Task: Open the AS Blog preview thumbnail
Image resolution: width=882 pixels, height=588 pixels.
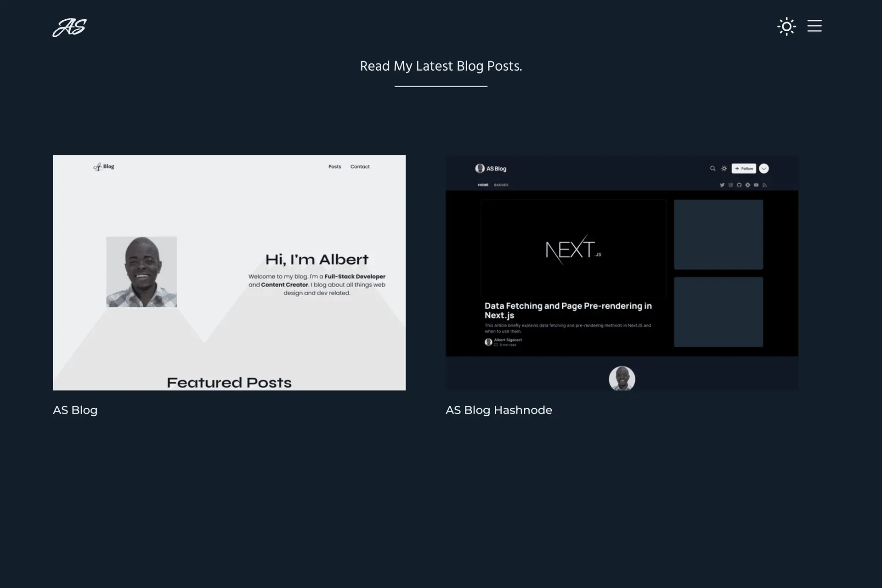Action: [x=229, y=272]
